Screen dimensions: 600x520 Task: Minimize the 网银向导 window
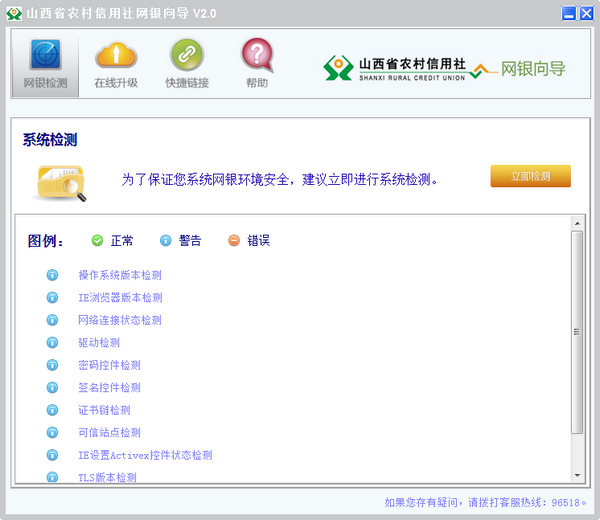[568, 13]
